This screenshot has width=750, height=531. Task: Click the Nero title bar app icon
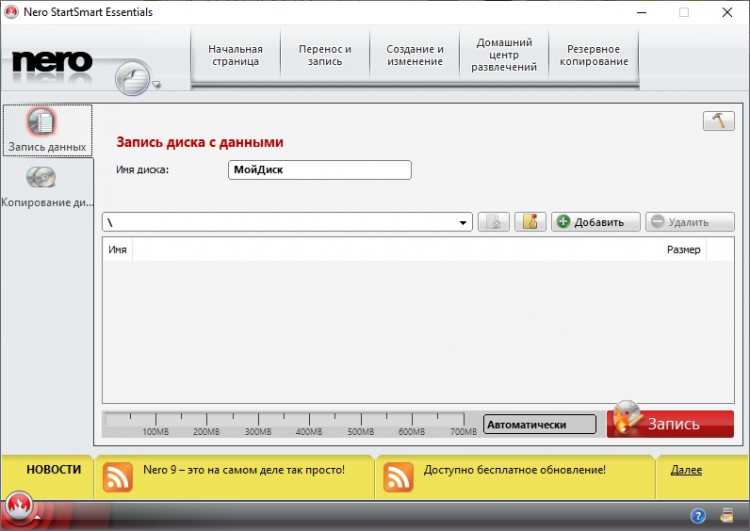click(x=11, y=12)
